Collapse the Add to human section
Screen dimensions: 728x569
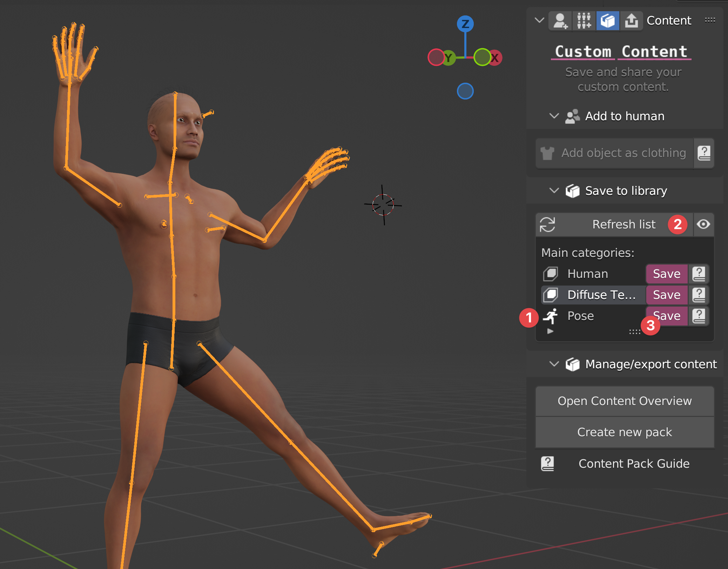(x=554, y=116)
